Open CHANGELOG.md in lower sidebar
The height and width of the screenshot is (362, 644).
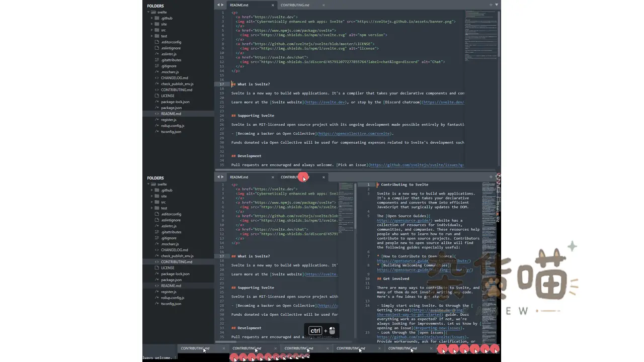[175, 250]
